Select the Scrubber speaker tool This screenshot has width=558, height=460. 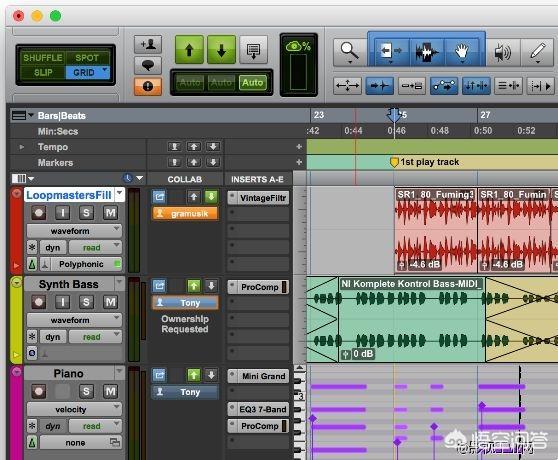503,52
